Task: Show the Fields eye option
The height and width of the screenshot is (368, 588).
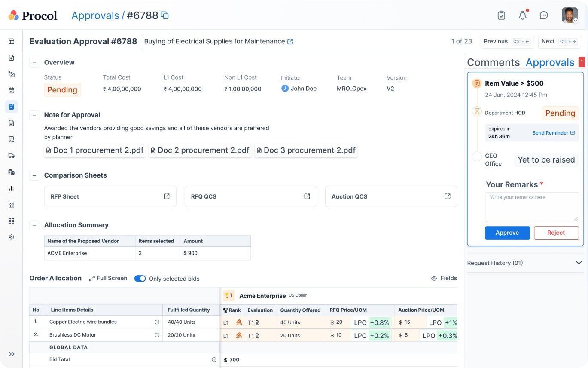Action: (444, 278)
